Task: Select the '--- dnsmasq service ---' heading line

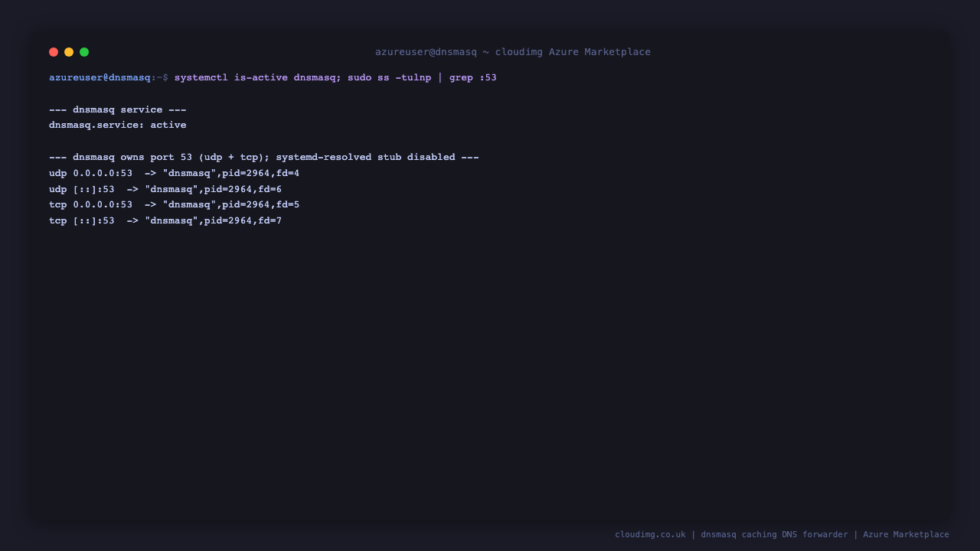Action: (x=118, y=109)
